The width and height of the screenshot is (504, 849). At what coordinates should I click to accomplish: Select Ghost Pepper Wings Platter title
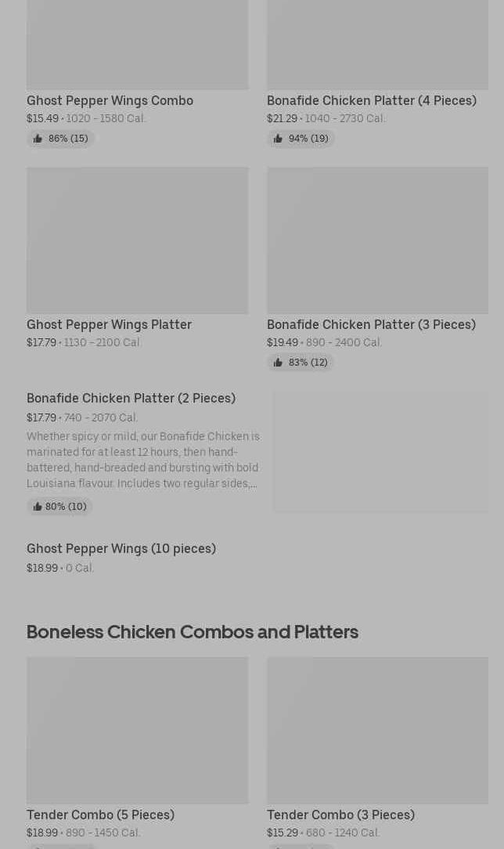click(109, 324)
